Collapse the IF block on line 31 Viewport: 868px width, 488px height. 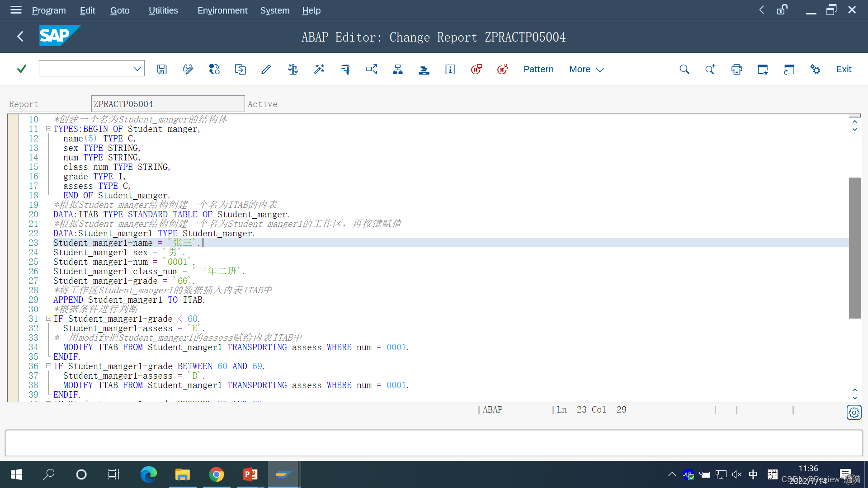(48, 319)
